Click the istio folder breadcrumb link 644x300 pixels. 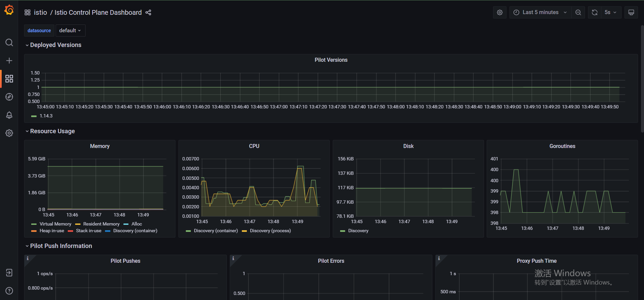(41, 12)
